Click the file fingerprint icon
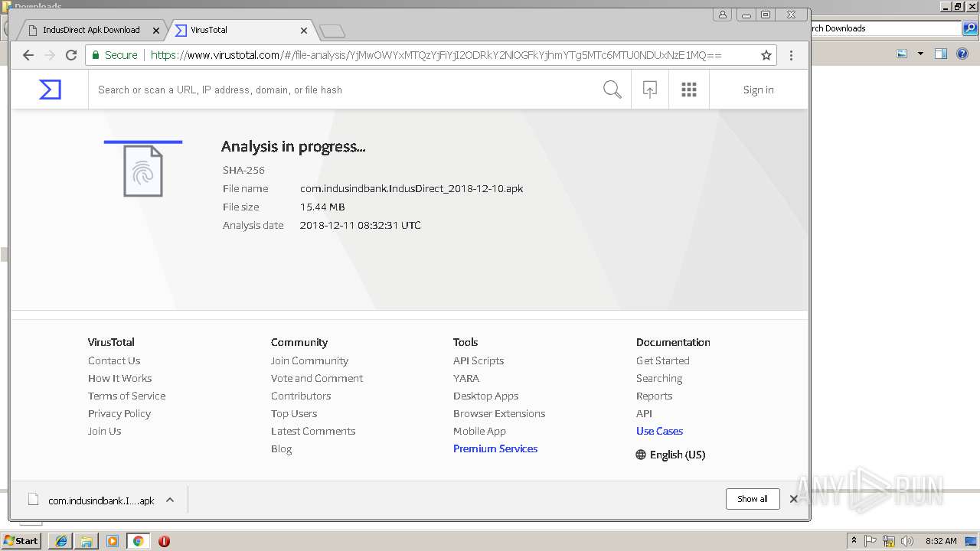980x551 pixels. [x=143, y=171]
